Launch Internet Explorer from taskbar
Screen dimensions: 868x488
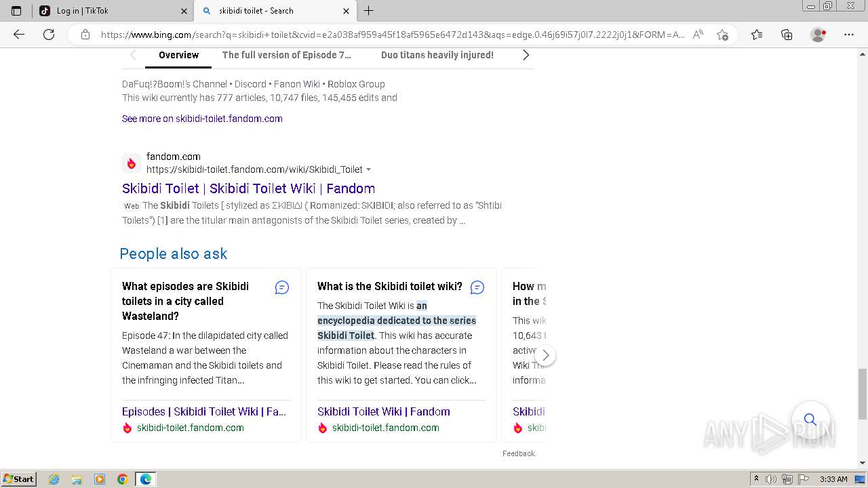pos(54,479)
